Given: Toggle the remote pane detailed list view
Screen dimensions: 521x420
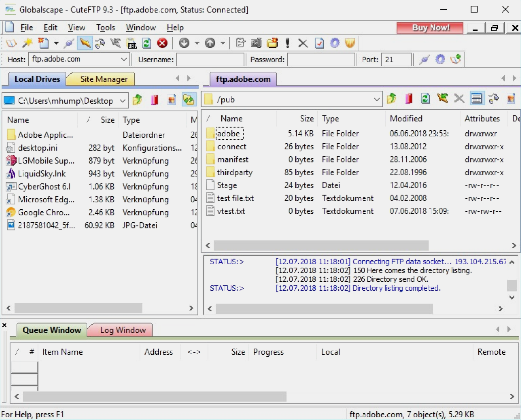Looking at the screenshot, I should (477, 99).
